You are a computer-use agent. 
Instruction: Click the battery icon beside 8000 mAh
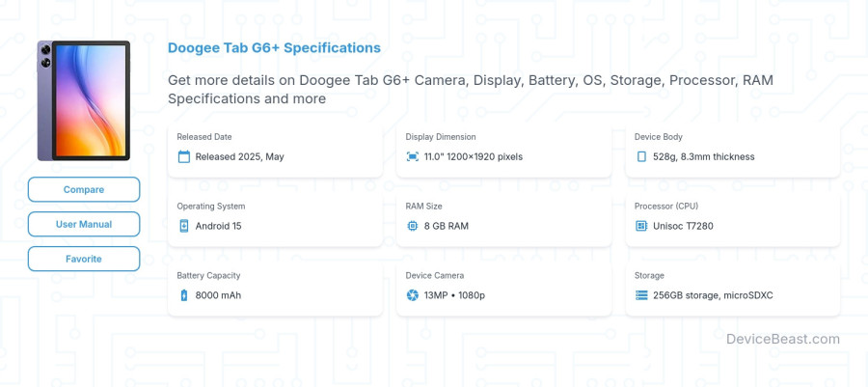coord(184,295)
